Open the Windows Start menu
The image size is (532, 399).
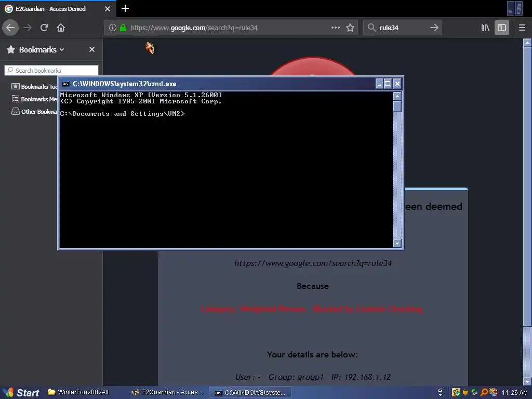coord(20,393)
